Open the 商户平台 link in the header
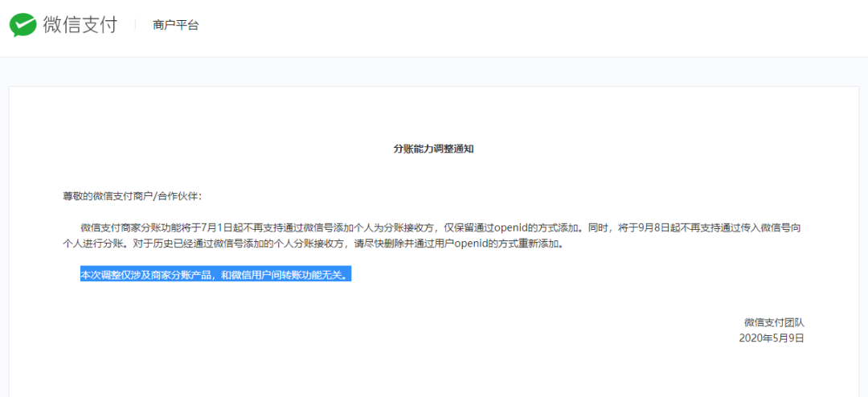The image size is (868, 397). (175, 25)
